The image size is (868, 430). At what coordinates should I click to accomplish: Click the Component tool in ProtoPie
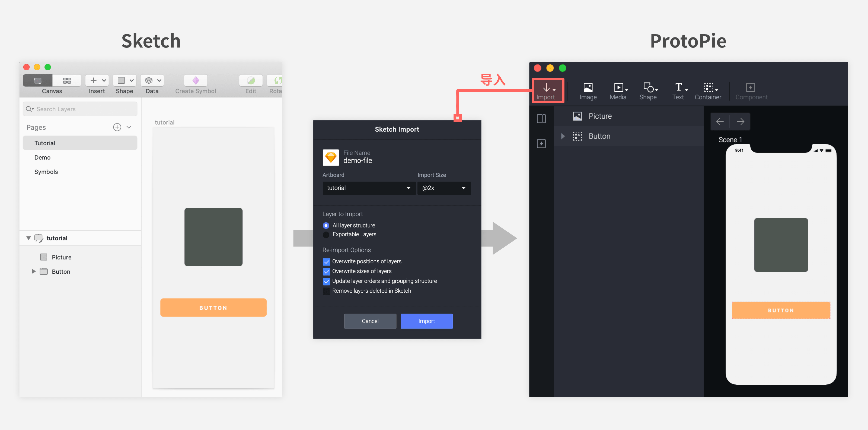(751, 91)
